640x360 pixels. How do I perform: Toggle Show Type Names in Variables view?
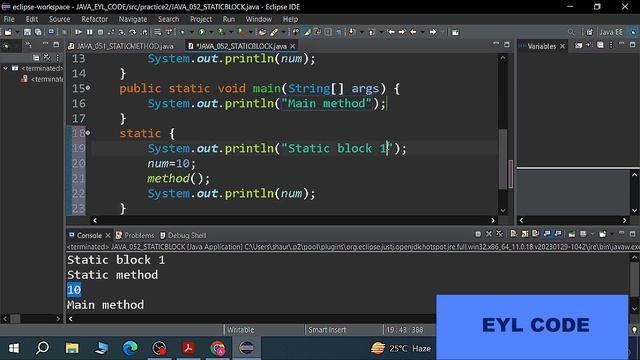coord(578,45)
